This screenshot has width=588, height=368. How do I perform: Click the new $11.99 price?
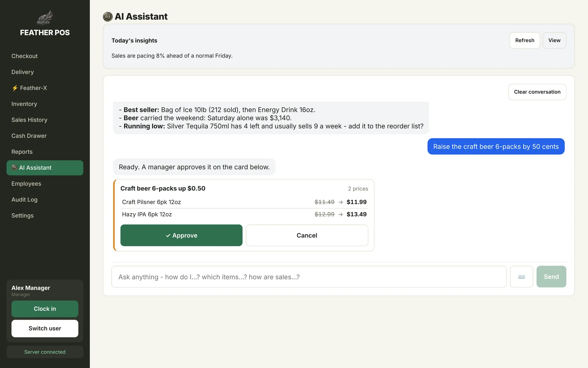point(357,202)
